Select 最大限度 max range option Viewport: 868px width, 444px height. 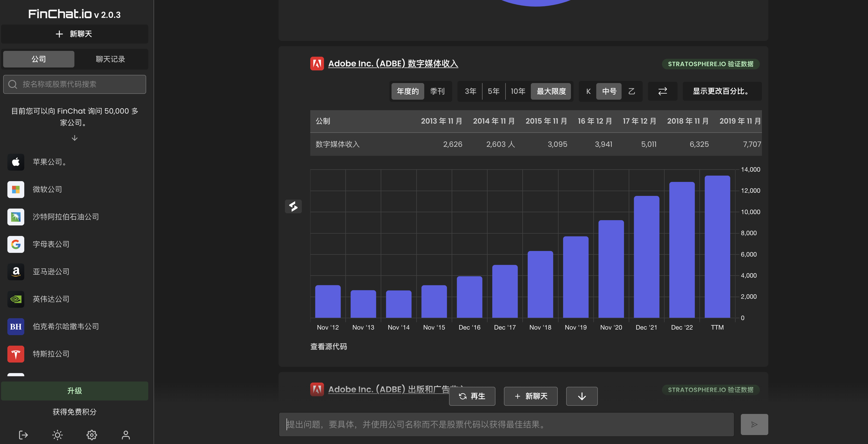[x=551, y=91]
